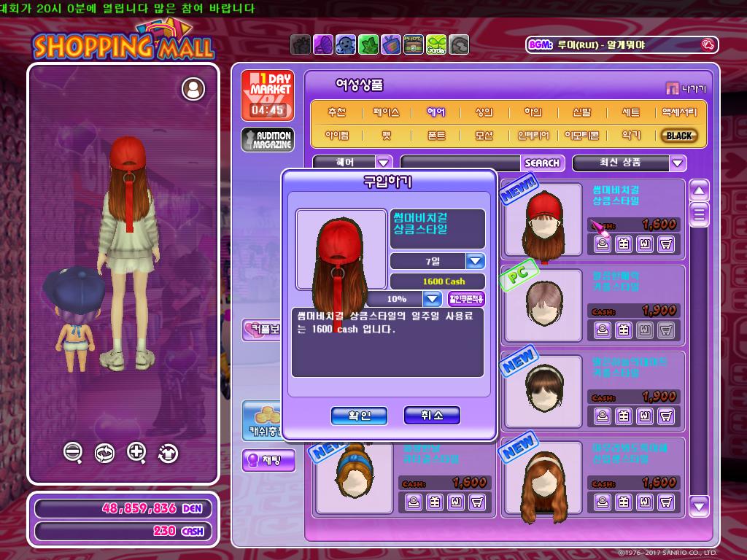Expand the 7일 usage period dropdown
Image resolution: width=747 pixels, height=560 pixels.
click(x=475, y=261)
